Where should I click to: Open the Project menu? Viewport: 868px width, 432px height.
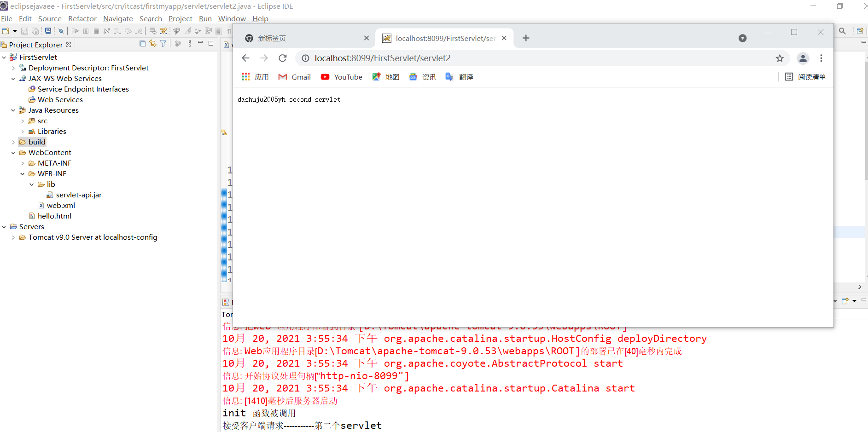click(x=181, y=19)
